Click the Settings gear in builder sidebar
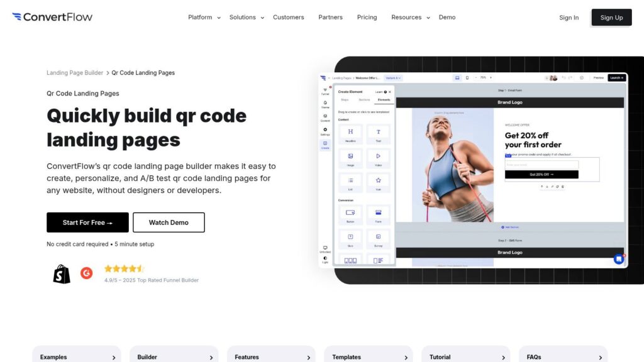Screen dimensions: 644x362 coord(325,131)
